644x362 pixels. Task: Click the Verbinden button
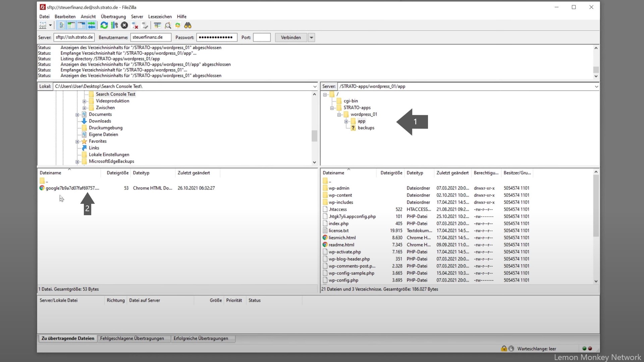coord(291,37)
